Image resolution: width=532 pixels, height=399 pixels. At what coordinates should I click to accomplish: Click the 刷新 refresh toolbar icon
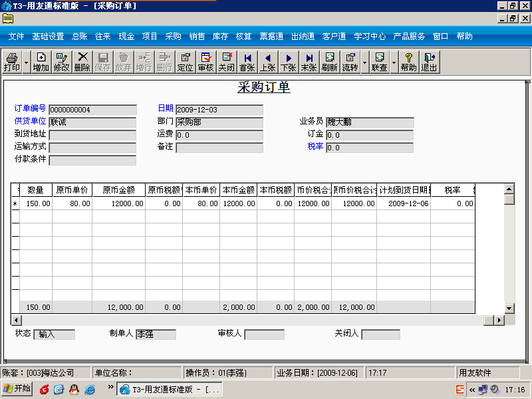[x=329, y=62]
